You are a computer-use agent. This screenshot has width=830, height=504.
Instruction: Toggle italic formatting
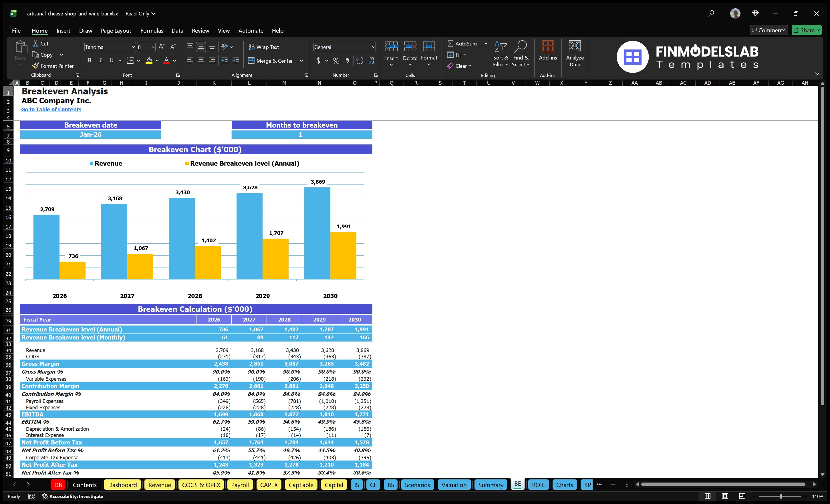click(100, 60)
